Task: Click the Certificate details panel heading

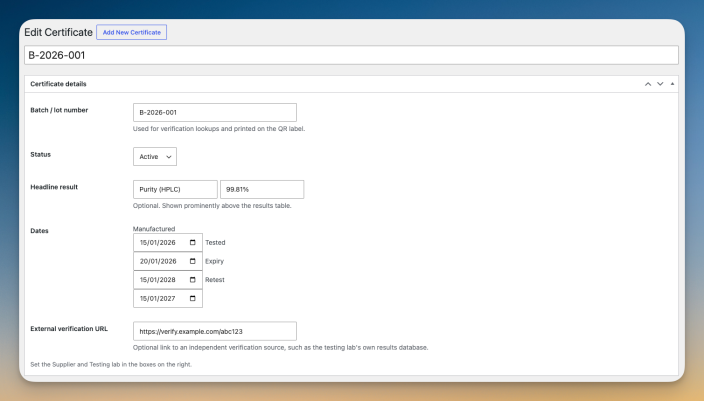Action: pos(58,84)
